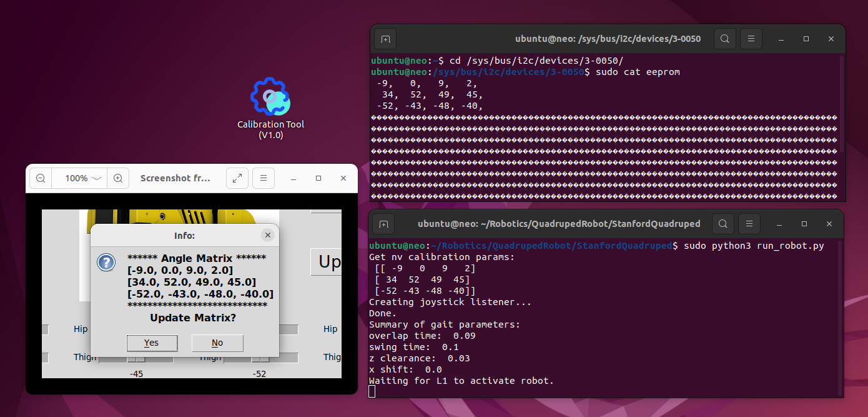Search in the StanfordQuadruped terminal
The image size is (868, 417).
click(x=723, y=223)
